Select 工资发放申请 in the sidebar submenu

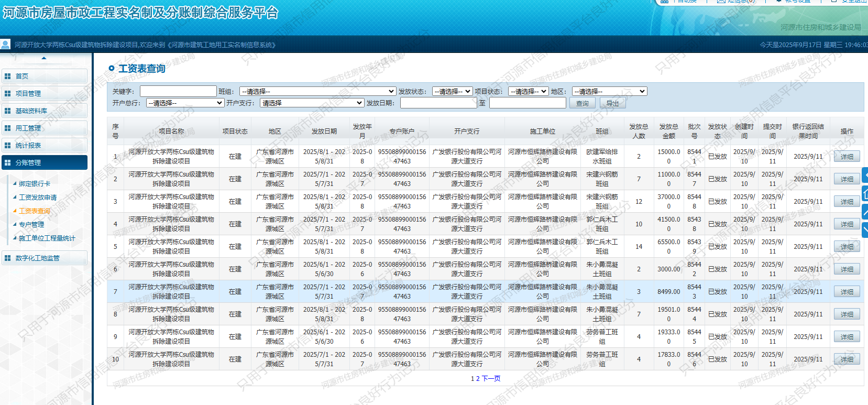(x=38, y=198)
